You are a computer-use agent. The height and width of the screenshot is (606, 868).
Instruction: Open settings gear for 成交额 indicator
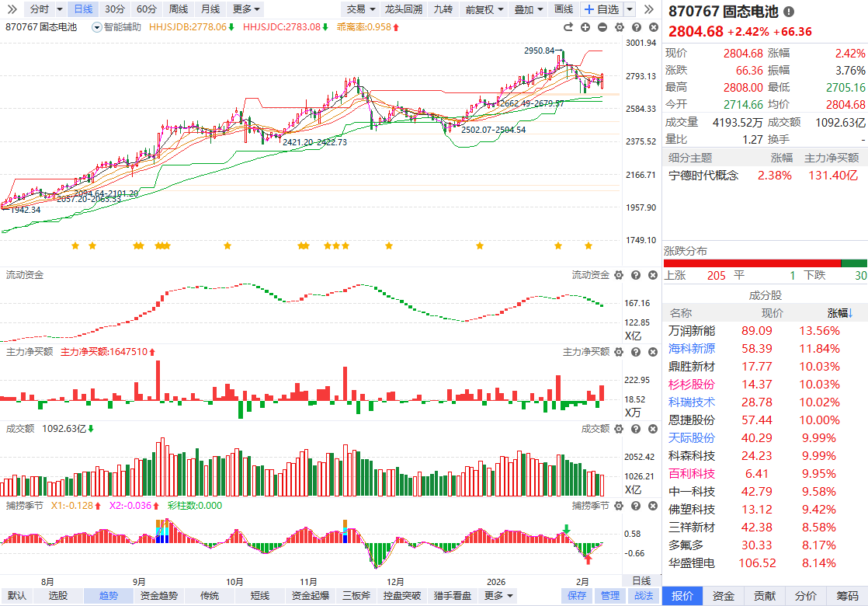(x=618, y=428)
